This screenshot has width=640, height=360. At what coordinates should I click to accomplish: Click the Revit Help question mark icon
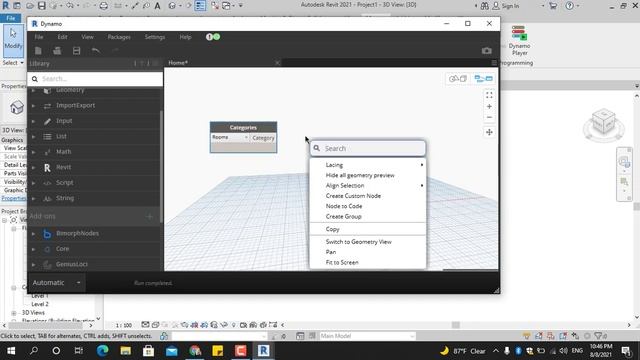[x=569, y=6]
